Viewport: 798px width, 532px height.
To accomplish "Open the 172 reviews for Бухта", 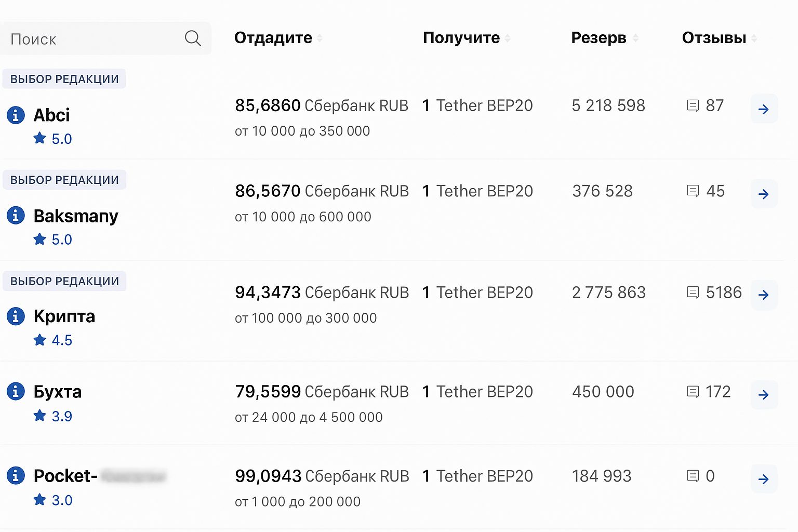I will click(x=709, y=392).
